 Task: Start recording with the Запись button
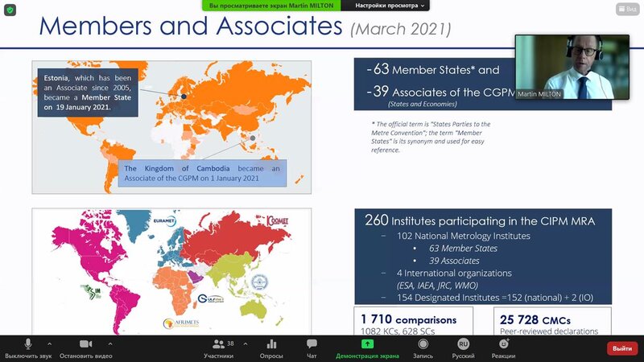(423, 348)
